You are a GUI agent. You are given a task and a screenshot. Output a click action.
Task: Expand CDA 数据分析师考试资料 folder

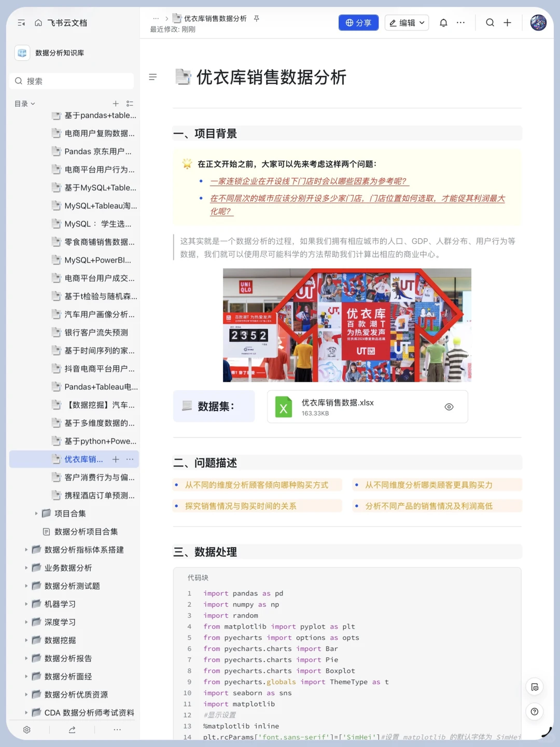26,713
